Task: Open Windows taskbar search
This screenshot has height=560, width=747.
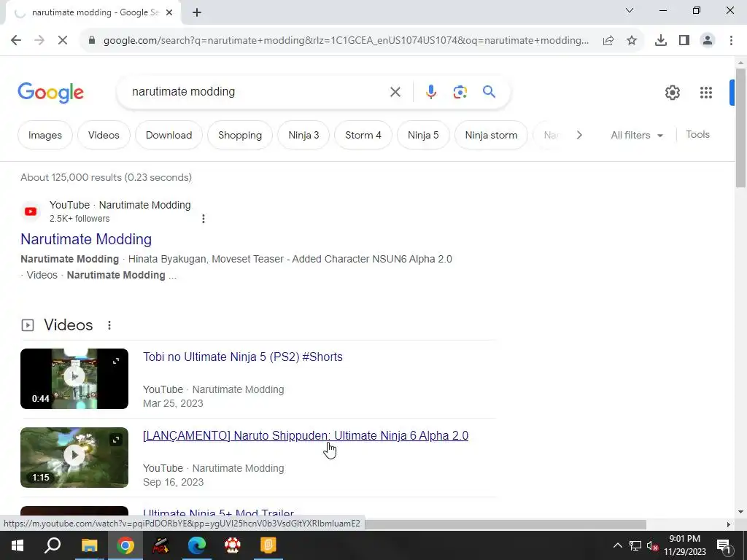Action: tap(53, 545)
